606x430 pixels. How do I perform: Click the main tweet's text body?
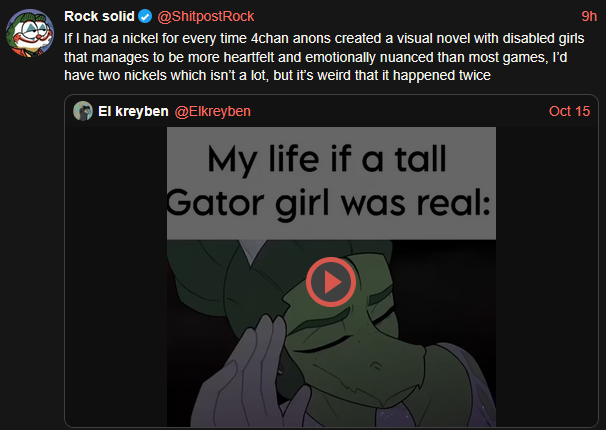coord(300,55)
